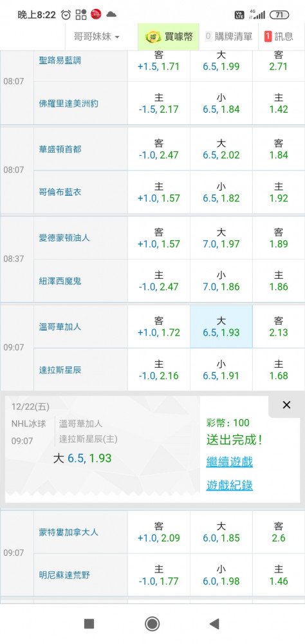Tap the Android back triangle icon
Image resolution: width=305 pixels, height=644 pixels.
pos(214,624)
